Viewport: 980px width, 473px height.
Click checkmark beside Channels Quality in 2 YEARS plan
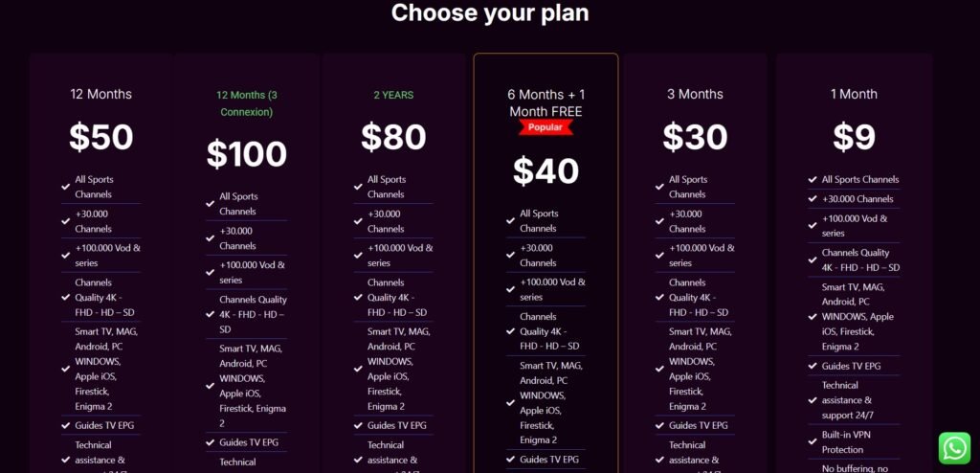(x=358, y=297)
